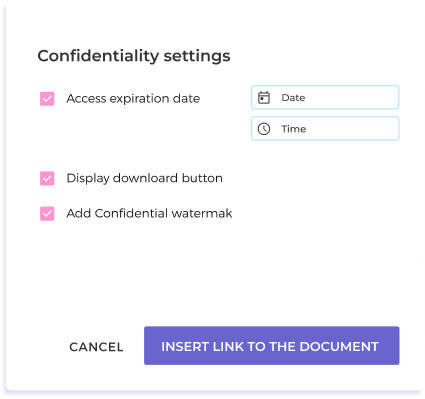Click the "Display download button" label text
425x399 pixels.
click(144, 178)
